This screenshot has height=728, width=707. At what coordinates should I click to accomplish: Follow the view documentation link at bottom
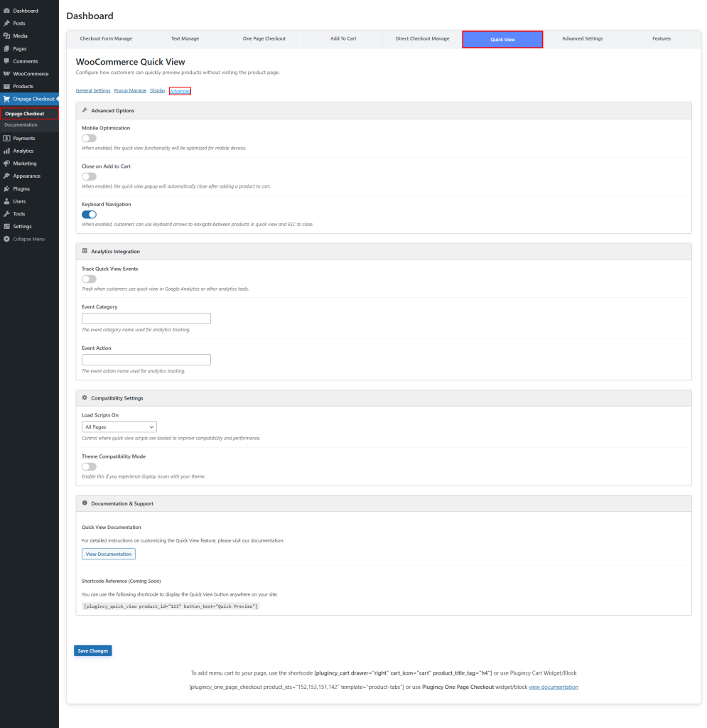[554, 687]
